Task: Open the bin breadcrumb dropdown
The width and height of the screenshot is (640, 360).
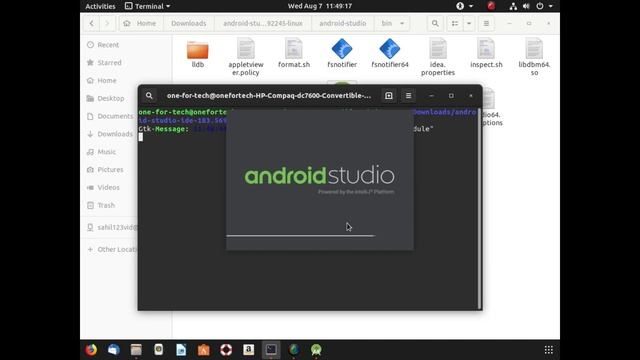Action: (x=393, y=24)
